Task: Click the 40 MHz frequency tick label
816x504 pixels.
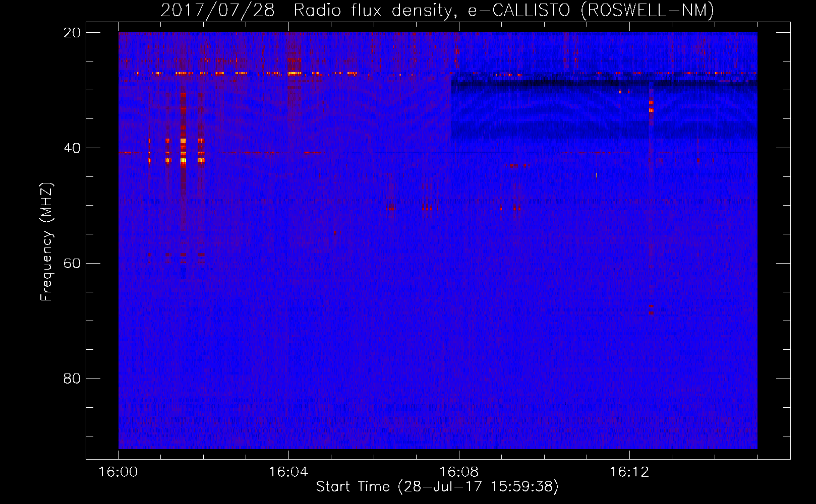Action: [x=72, y=148]
